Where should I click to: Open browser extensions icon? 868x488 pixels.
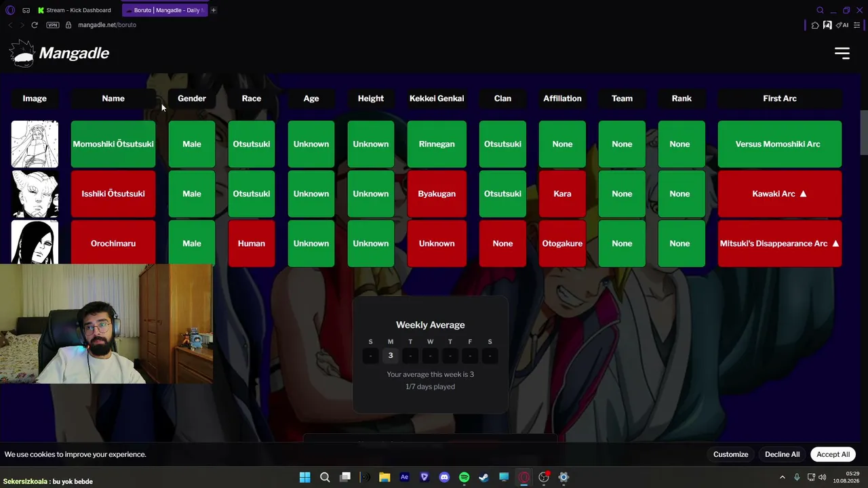pyautogui.click(x=815, y=25)
